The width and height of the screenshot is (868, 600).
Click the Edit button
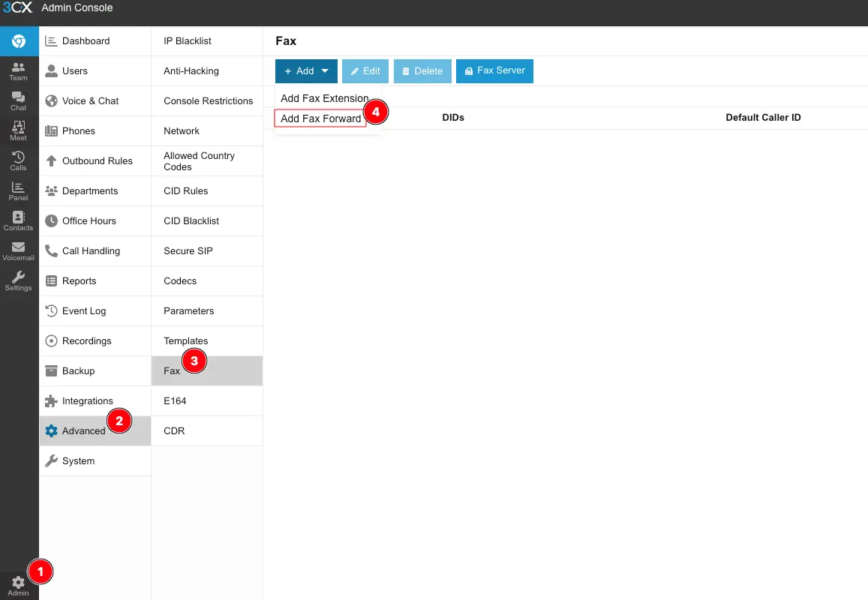(365, 71)
